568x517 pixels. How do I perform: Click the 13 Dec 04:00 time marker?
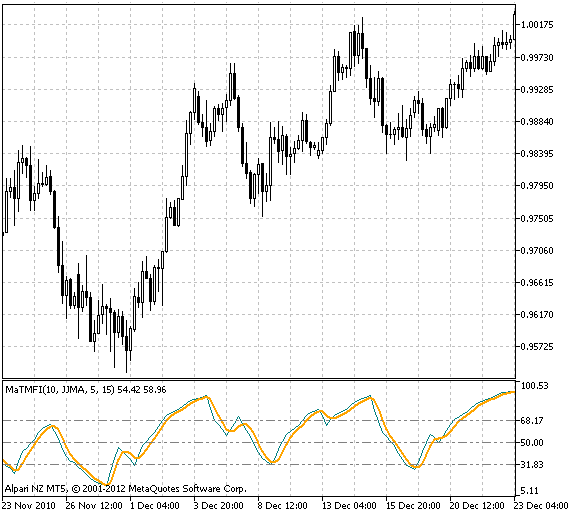tap(349, 505)
